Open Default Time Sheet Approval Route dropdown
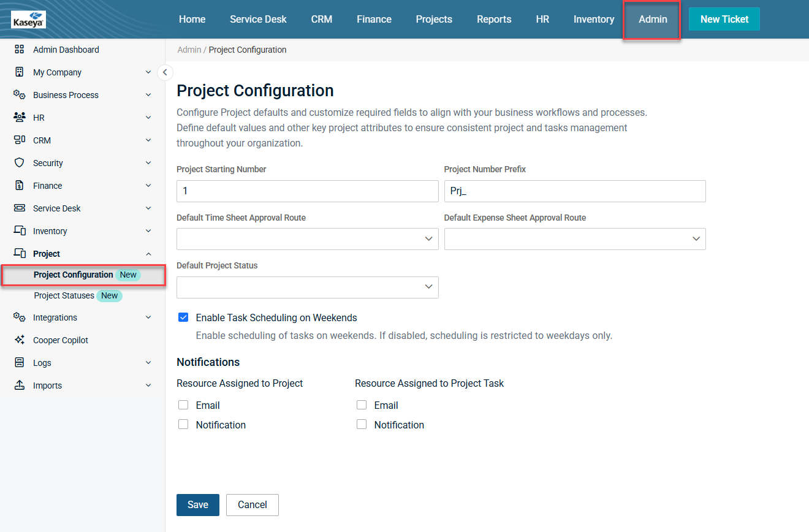 [307, 239]
